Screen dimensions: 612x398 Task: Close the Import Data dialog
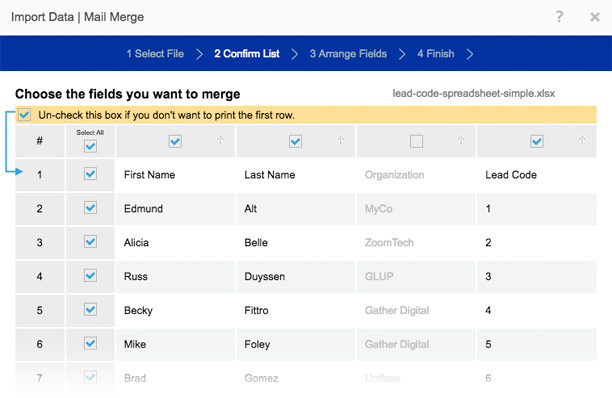click(595, 17)
